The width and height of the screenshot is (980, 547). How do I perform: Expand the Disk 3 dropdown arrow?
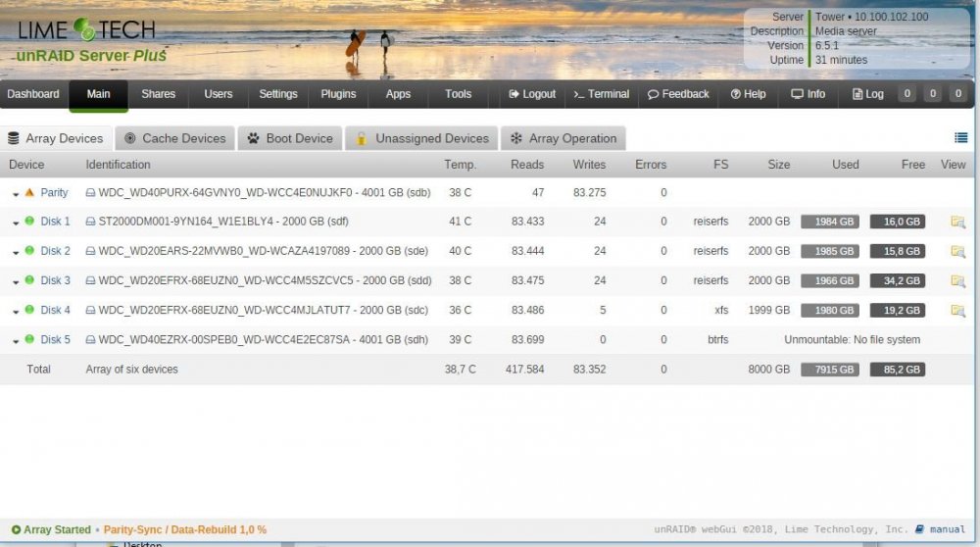coord(16,282)
